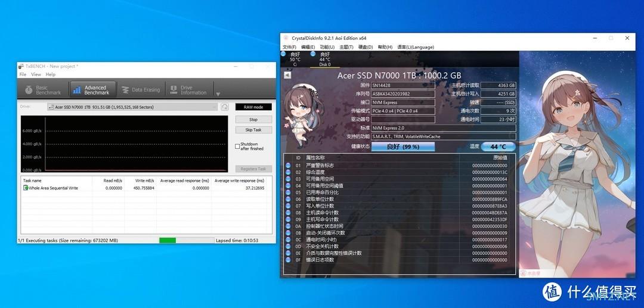Click the Lapsed time status entry
The height and width of the screenshot is (308, 644).
[x=237, y=240]
